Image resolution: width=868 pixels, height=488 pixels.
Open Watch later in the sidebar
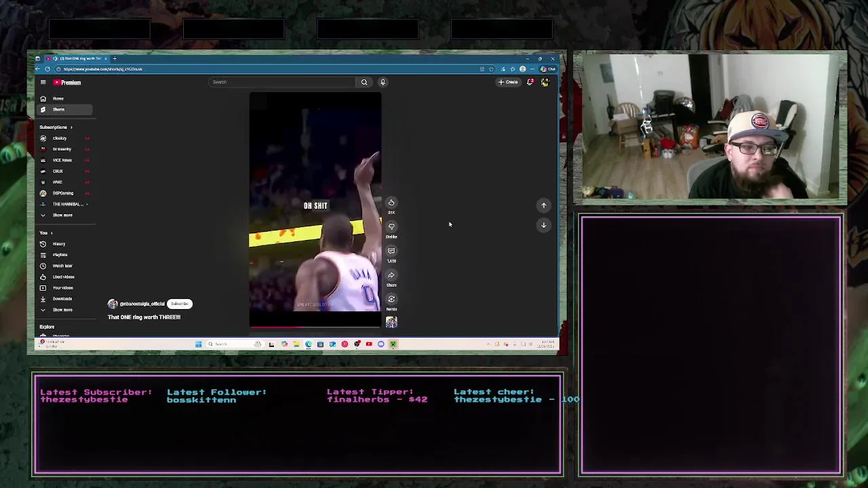65,266
